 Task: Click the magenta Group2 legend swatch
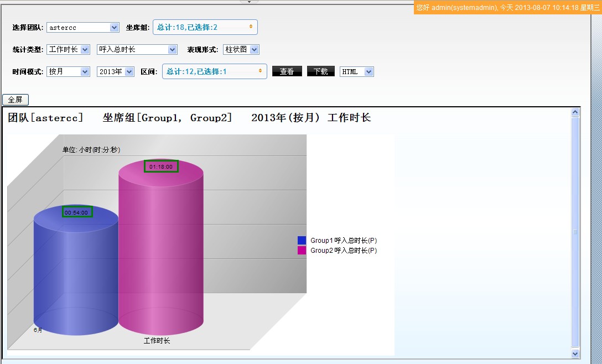[302, 251]
